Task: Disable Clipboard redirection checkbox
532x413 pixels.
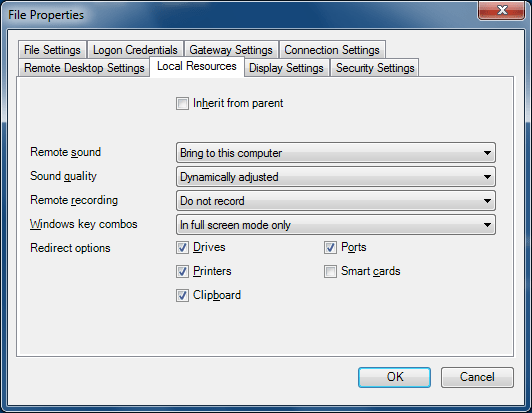Action: 182,295
